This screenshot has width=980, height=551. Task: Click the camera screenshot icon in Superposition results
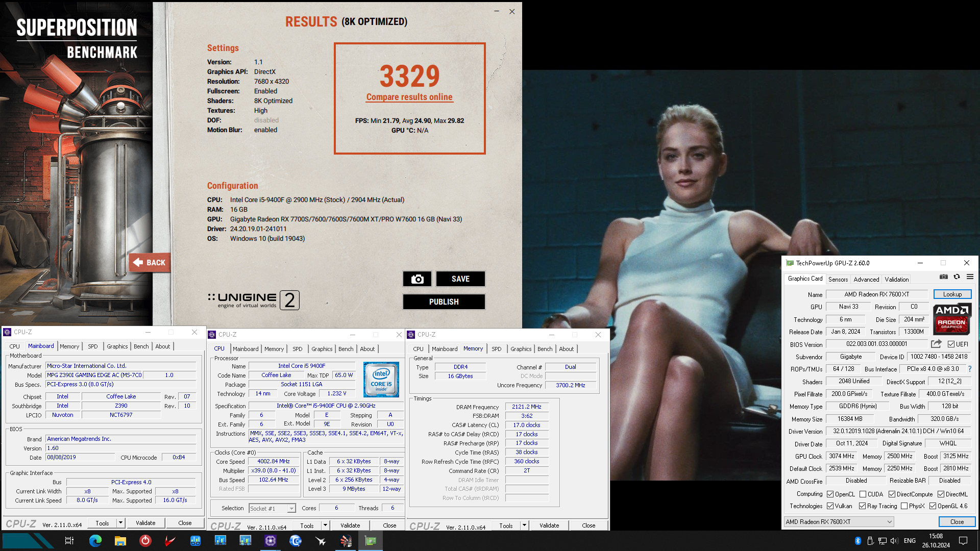tap(417, 279)
